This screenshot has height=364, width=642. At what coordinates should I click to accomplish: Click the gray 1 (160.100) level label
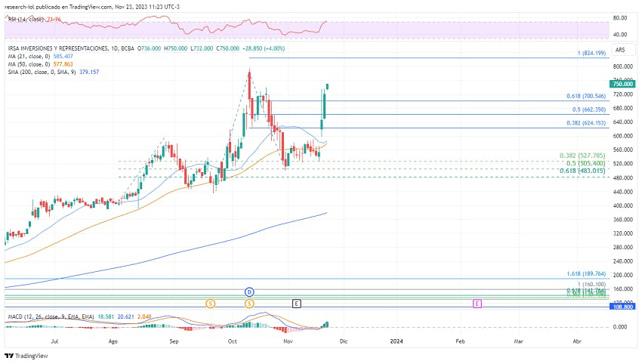(x=591, y=284)
